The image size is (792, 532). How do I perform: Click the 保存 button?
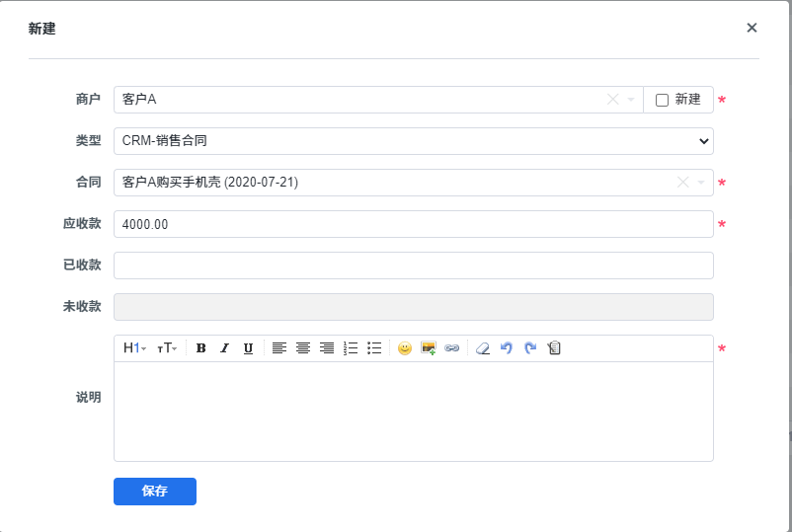coord(155,492)
